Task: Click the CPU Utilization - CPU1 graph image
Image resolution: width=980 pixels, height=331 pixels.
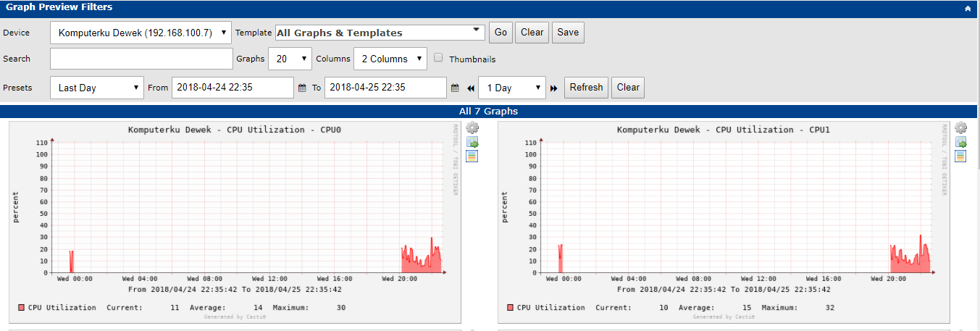Action: point(724,222)
